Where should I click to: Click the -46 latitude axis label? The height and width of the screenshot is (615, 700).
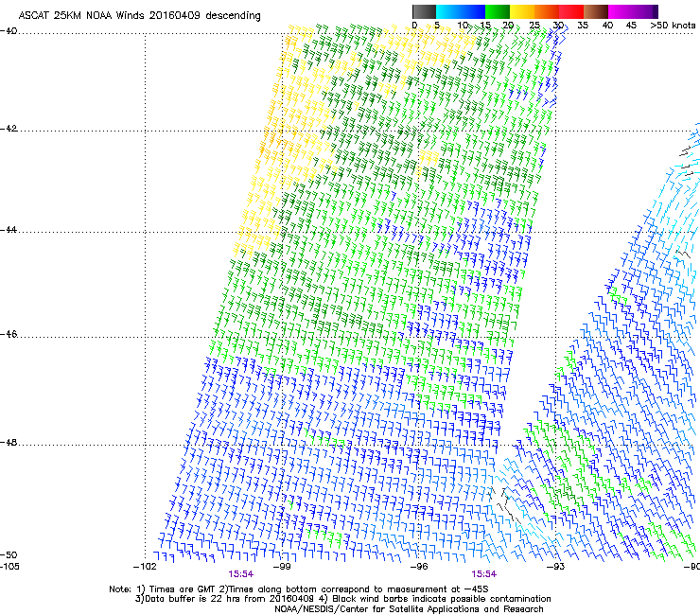9,334
